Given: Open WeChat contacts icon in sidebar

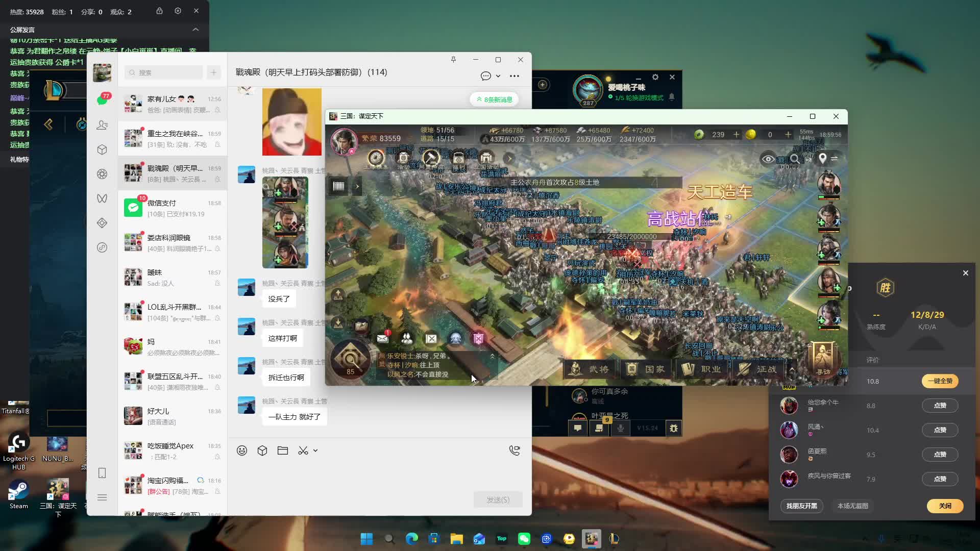Looking at the screenshot, I should 102,125.
